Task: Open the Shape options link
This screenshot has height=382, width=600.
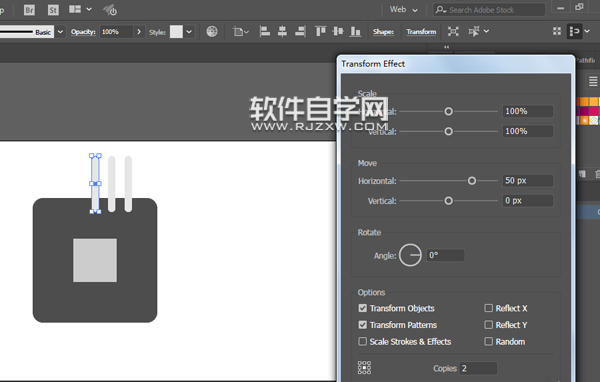Action: tap(383, 32)
